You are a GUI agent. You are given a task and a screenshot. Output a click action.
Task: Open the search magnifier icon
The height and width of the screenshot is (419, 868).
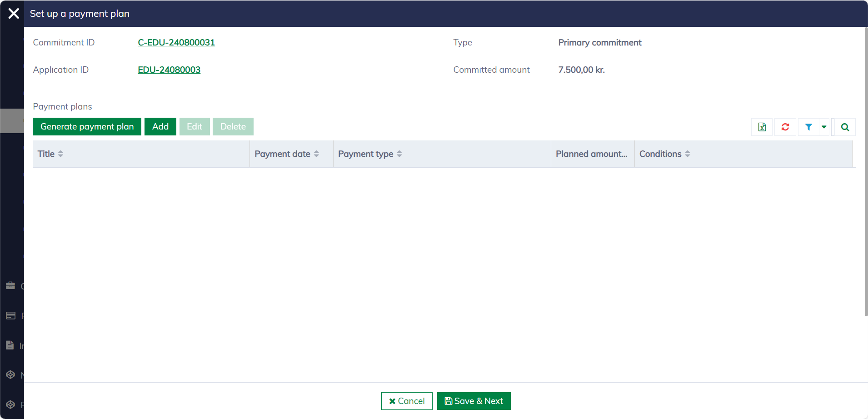tap(844, 127)
